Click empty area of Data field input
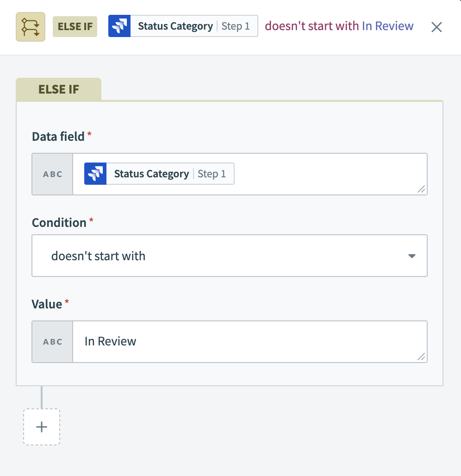The height and width of the screenshot is (476, 461). 324,174
